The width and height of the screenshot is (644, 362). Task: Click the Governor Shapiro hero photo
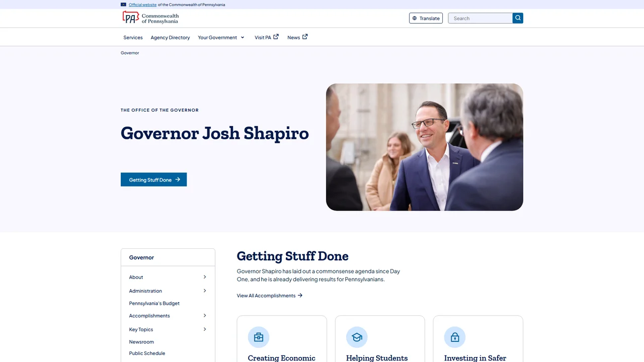[x=425, y=147]
